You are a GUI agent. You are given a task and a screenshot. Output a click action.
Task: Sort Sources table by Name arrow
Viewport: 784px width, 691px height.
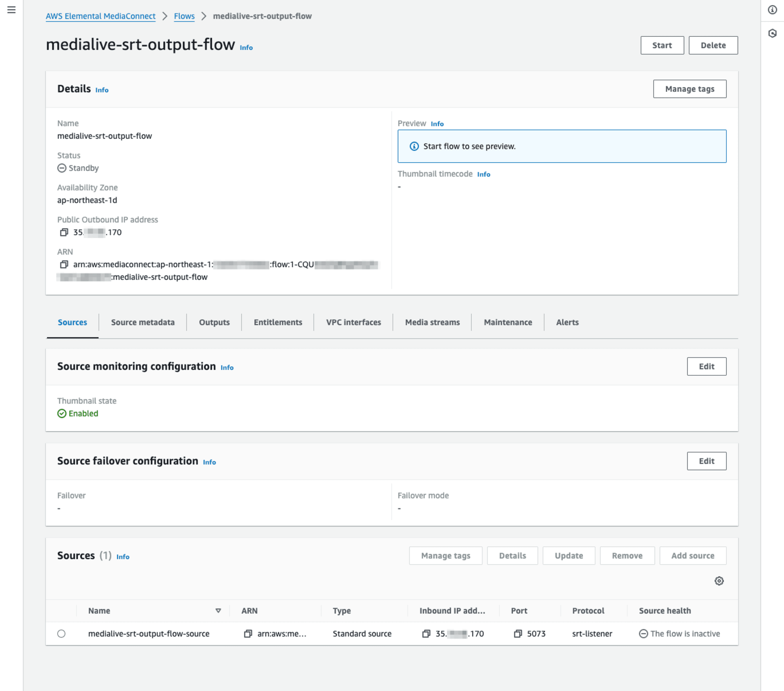218,611
